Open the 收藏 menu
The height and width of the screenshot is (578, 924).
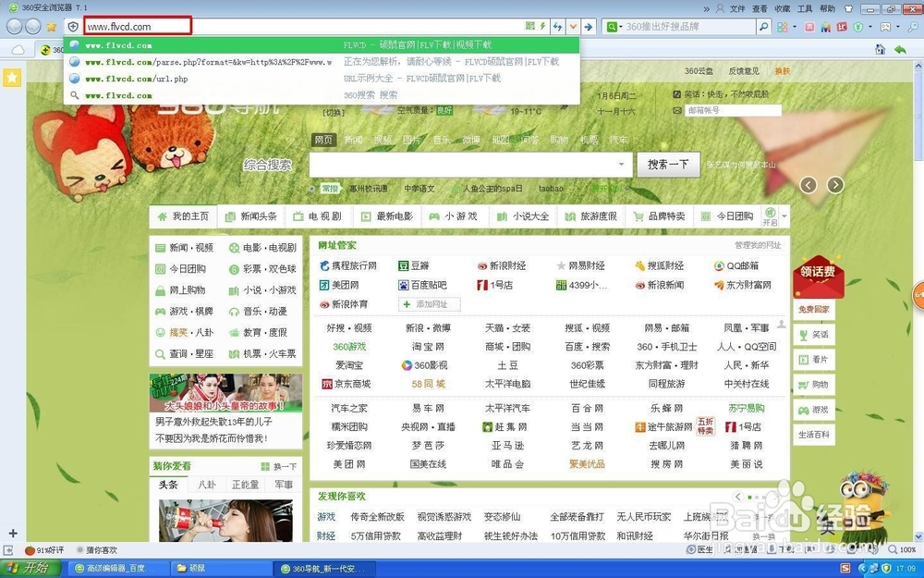782,8
